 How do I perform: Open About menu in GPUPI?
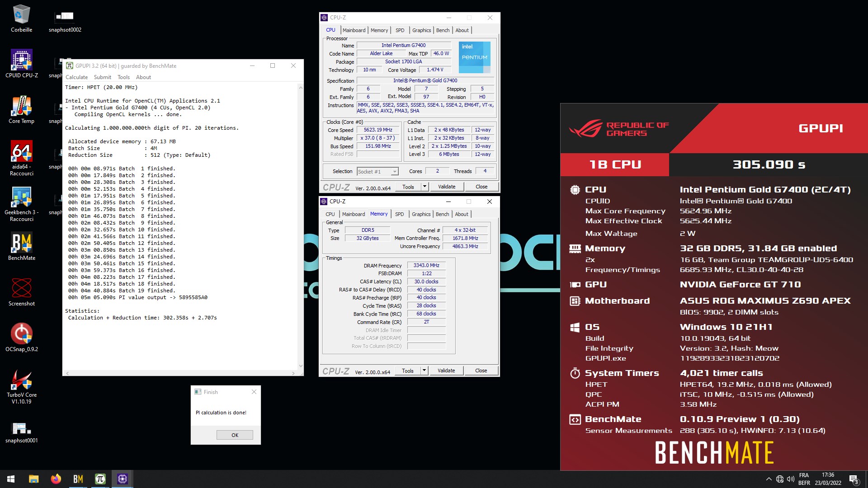point(143,77)
